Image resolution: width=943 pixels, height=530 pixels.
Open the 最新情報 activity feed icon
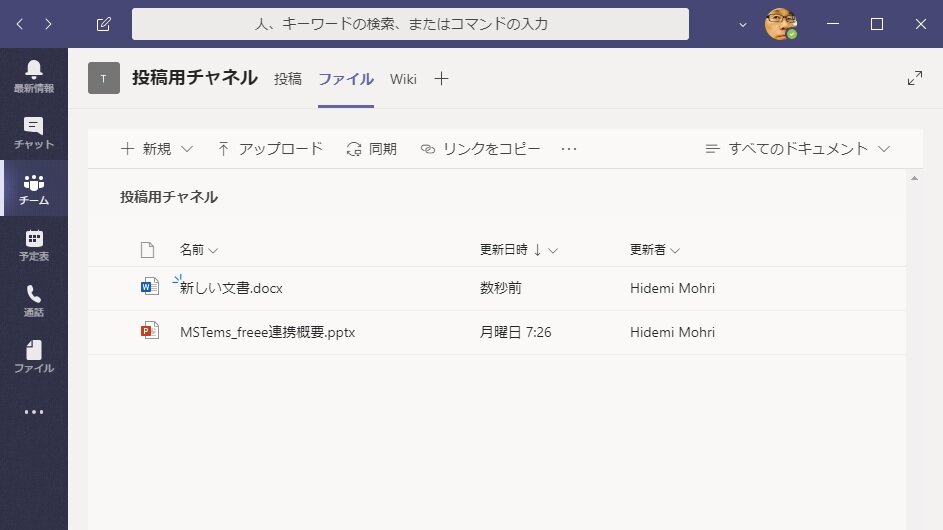point(34,76)
